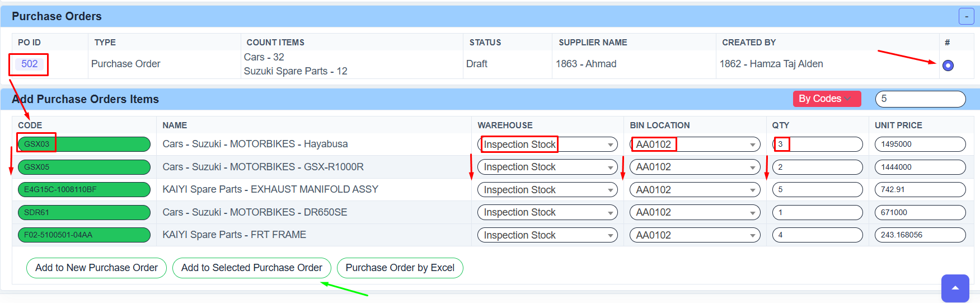
Task: Open the By Codes dropdown
Action: (826, 99)
